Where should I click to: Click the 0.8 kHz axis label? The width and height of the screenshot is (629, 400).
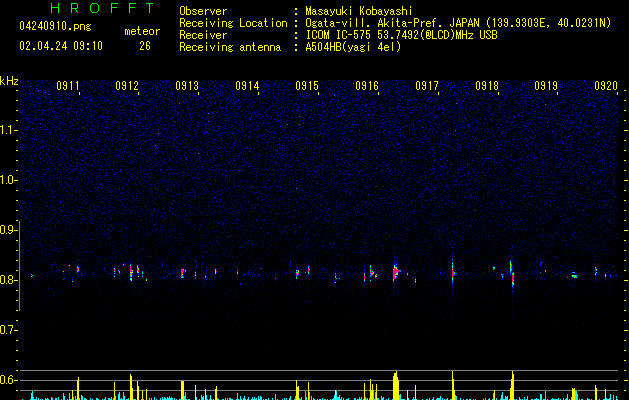9,280
